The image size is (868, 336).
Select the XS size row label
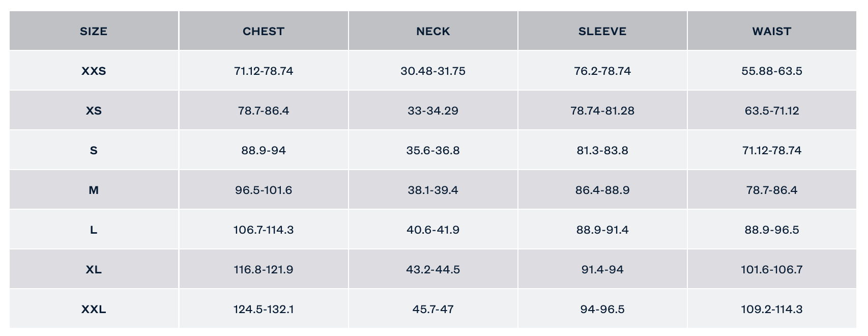click(x=94, y=111)
